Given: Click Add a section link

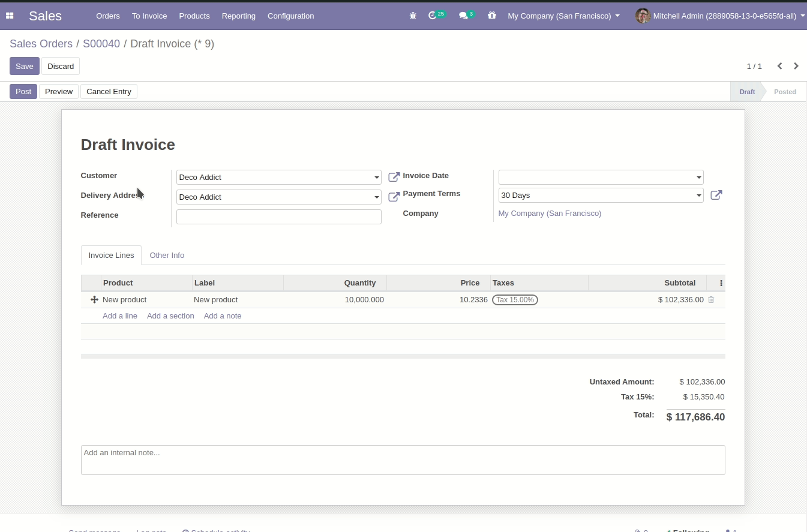Looking at the screenshot, I should [170, 315].
